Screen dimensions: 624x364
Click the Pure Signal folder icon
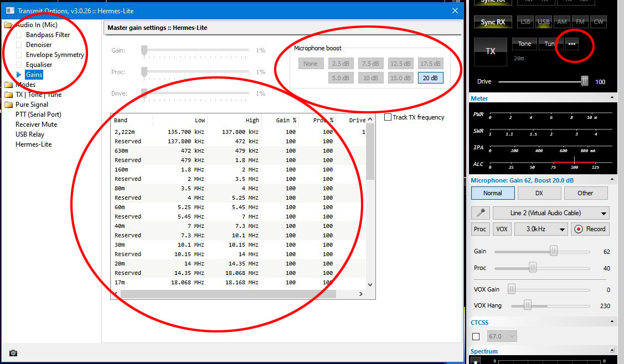click(9, 105)
